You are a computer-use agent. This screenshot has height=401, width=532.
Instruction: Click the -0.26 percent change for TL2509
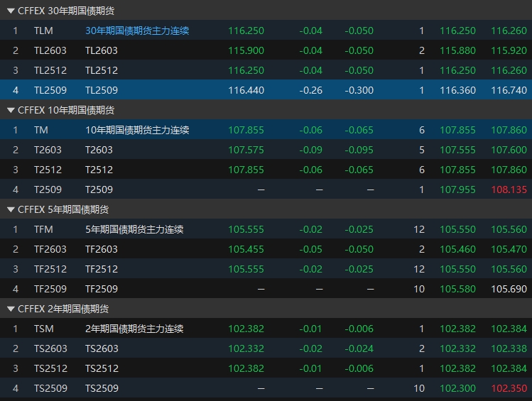point(310,90)
